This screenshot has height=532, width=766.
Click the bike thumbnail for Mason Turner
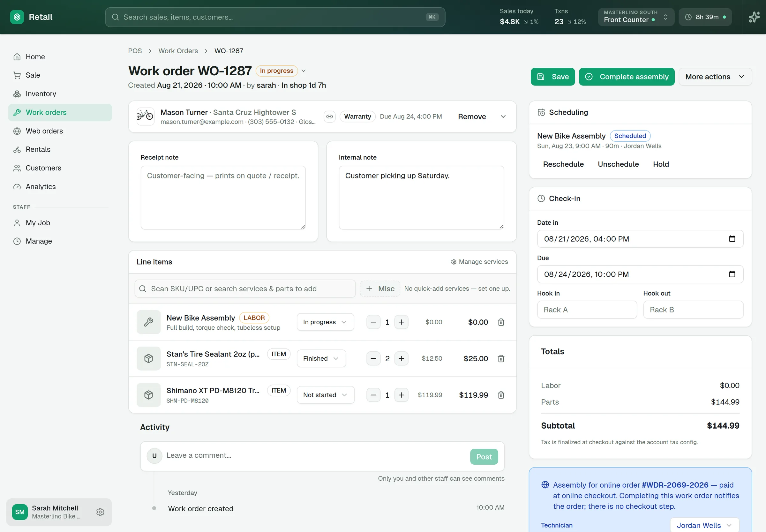(x=145, y=116)
